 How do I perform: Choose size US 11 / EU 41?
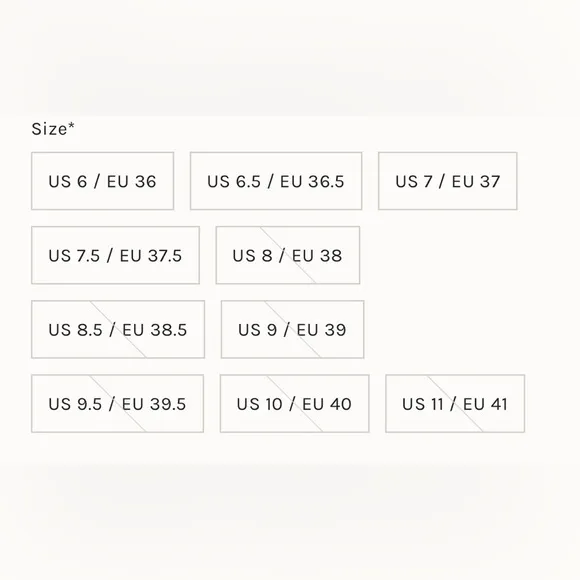(455, 404)
